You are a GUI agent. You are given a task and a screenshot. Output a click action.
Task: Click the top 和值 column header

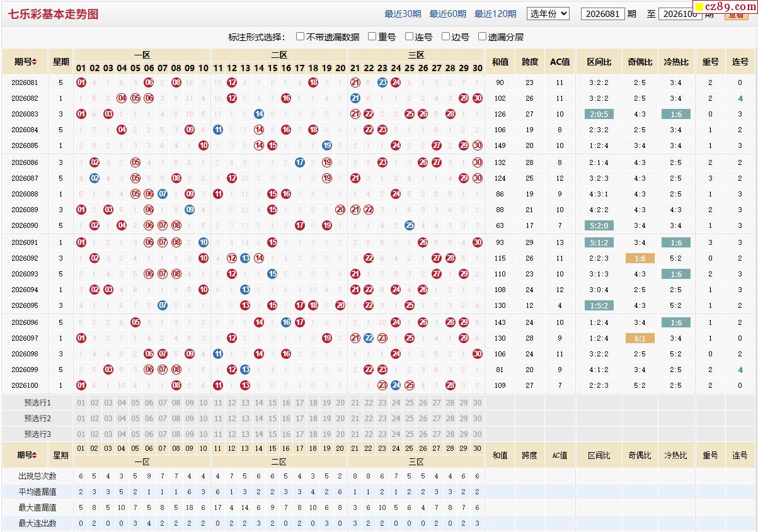500,62
